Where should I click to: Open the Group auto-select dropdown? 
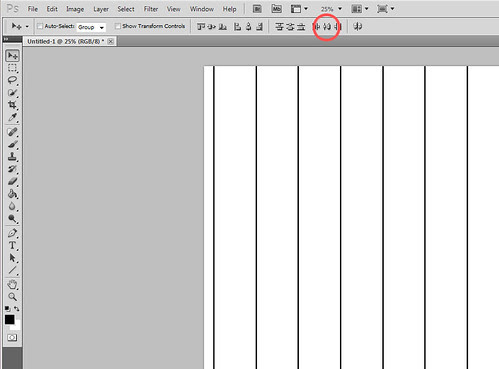click(91, 27)
